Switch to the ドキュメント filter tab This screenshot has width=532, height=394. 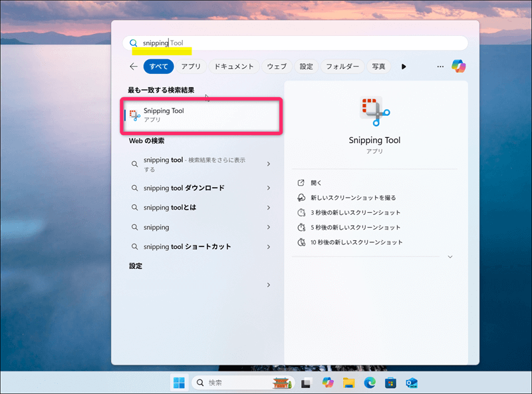(233, 67)
